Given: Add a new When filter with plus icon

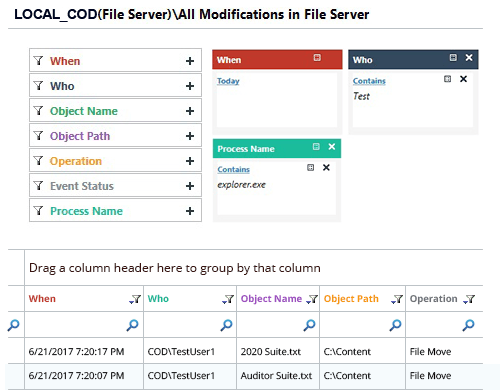Looking at the screenshot, I should pyautogui.click(x=190, y=61).
